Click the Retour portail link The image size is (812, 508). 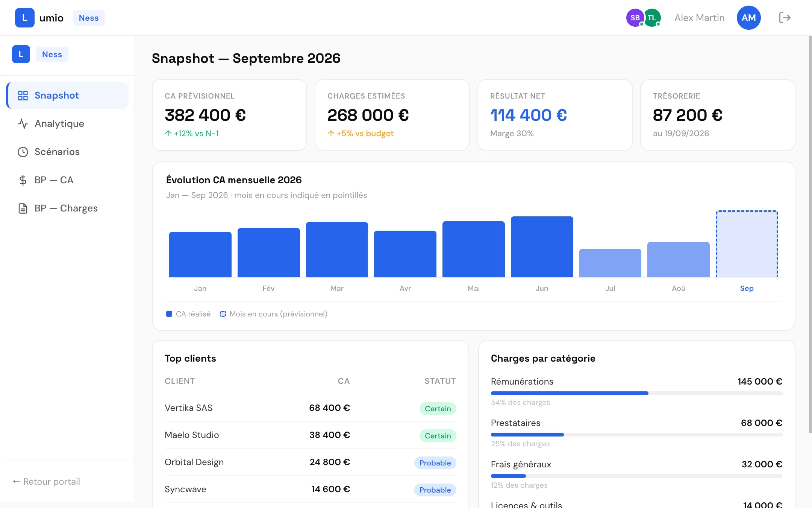click(46, 482)
